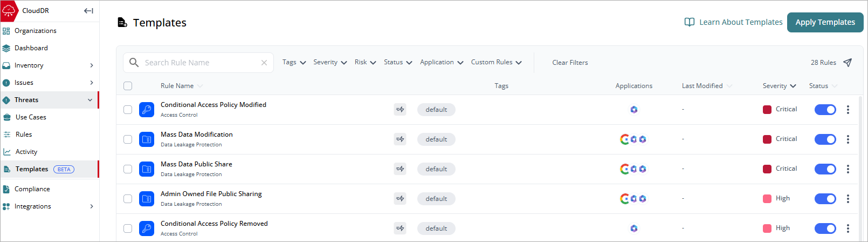Open the Custom Rules filter dropdown

497,63
